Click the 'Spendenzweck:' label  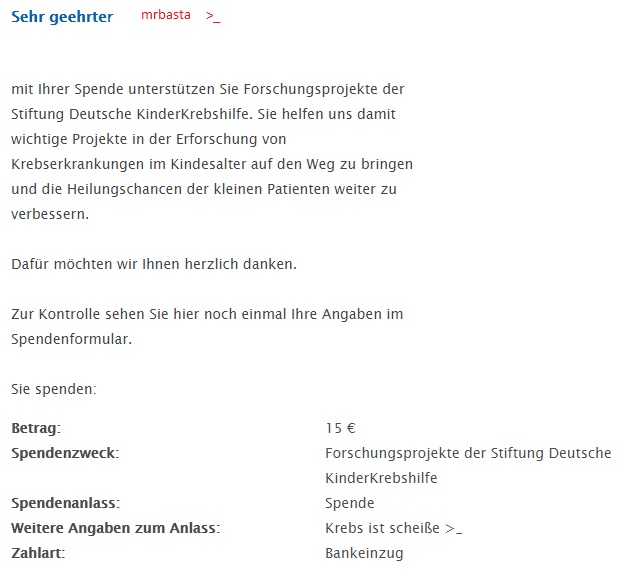click(65, 453)
